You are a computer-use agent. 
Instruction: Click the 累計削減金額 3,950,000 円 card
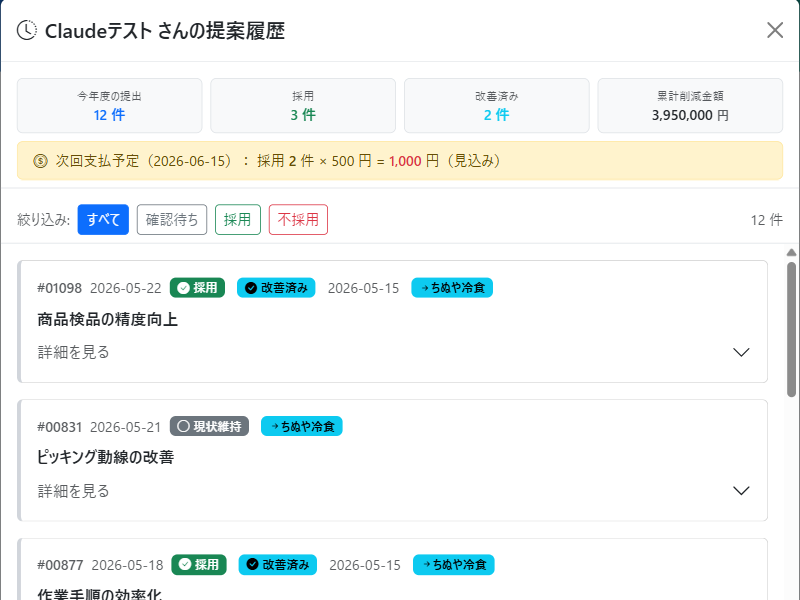690,106
